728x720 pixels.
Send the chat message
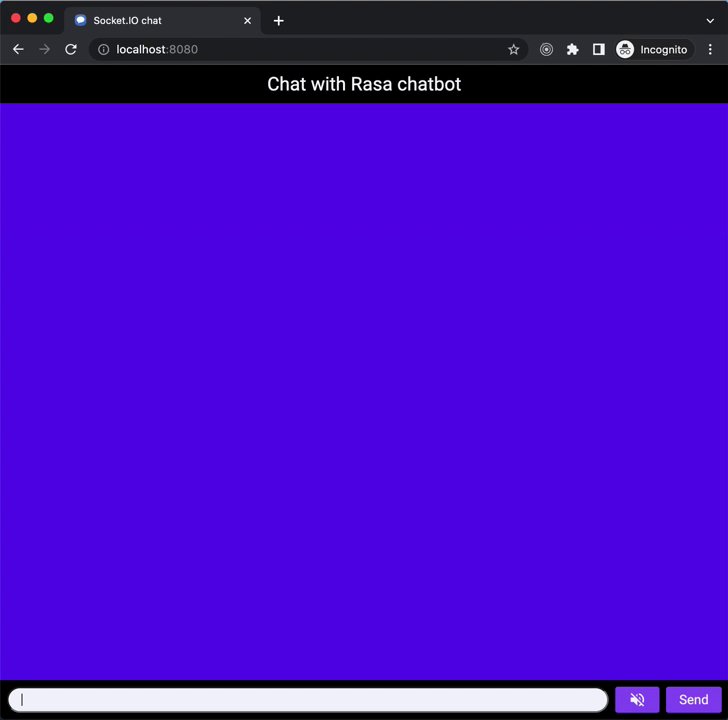(x=693, y=699)
